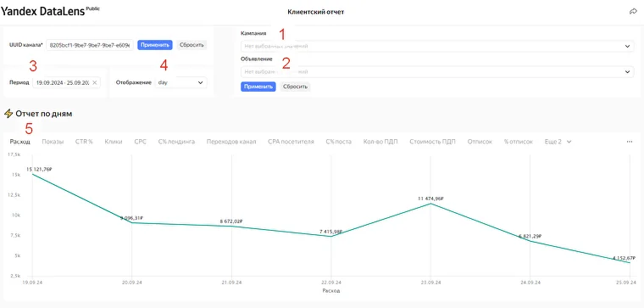Click the 23.09.24 peak data point
Image resolution: width=644 pixels, height=308 pixels.
click(430, 204)
